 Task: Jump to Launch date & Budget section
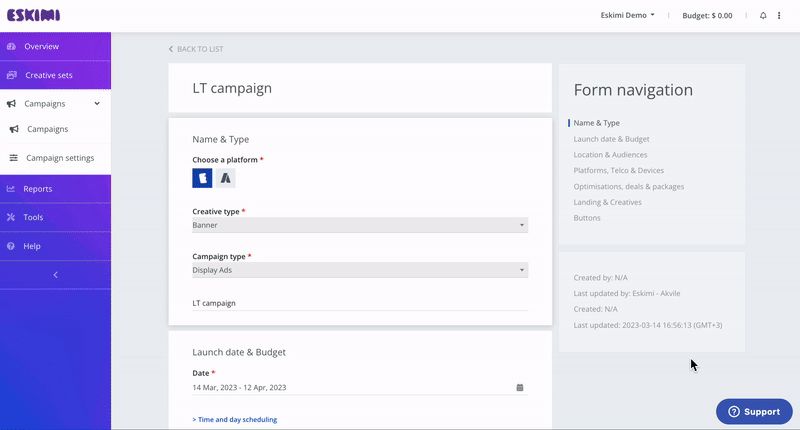click(611, 139)
